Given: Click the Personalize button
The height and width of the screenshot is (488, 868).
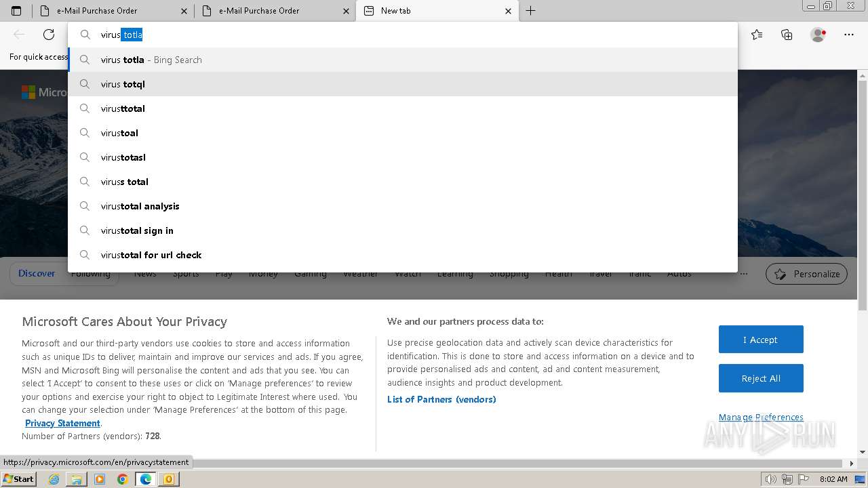Looking at the screenshot, I should coord(806,274).
